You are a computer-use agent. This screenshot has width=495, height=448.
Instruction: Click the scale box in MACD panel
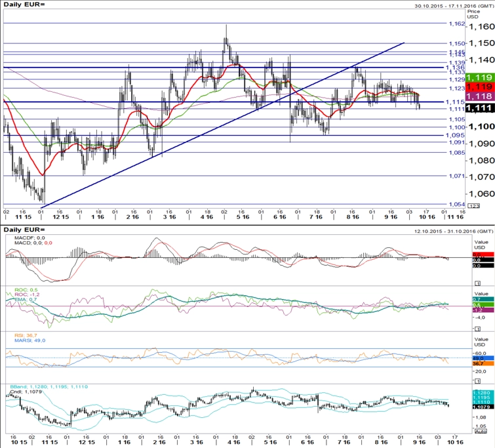[478, 283]
